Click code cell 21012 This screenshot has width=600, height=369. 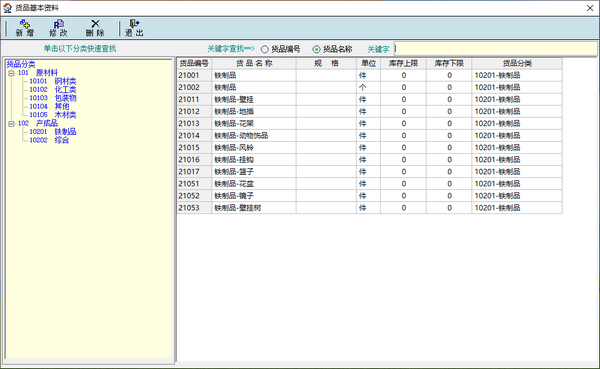point(194,111)
